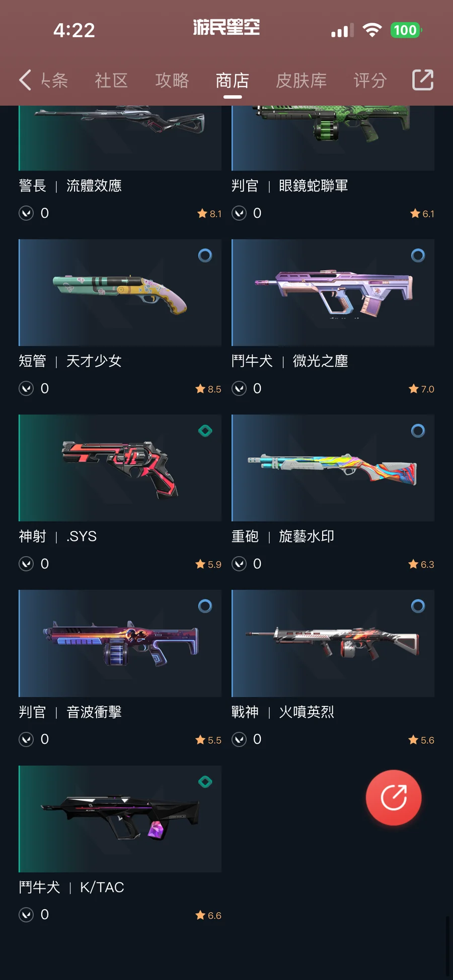Tap the blue circle tier icon on 旋藝水印

(418, 431)
